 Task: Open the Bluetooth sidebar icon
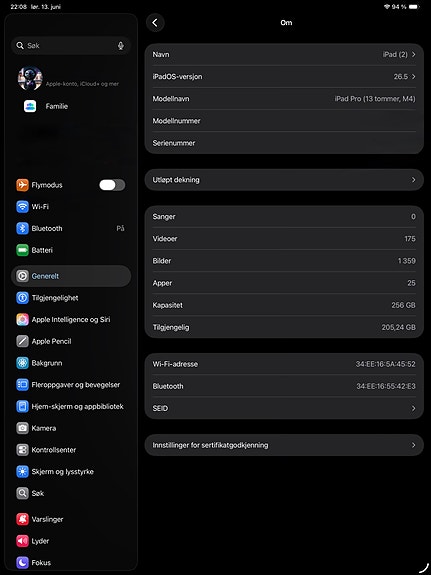22,228
